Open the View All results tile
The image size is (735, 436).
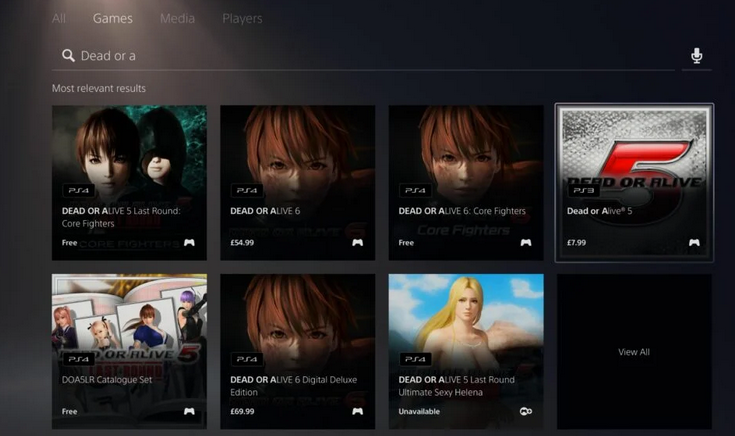pyautogui.click(x=634, y=352)
